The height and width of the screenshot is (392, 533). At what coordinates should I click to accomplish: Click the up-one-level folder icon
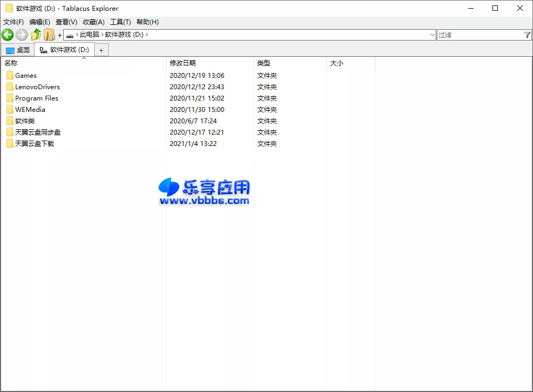(x=36, y=34)
